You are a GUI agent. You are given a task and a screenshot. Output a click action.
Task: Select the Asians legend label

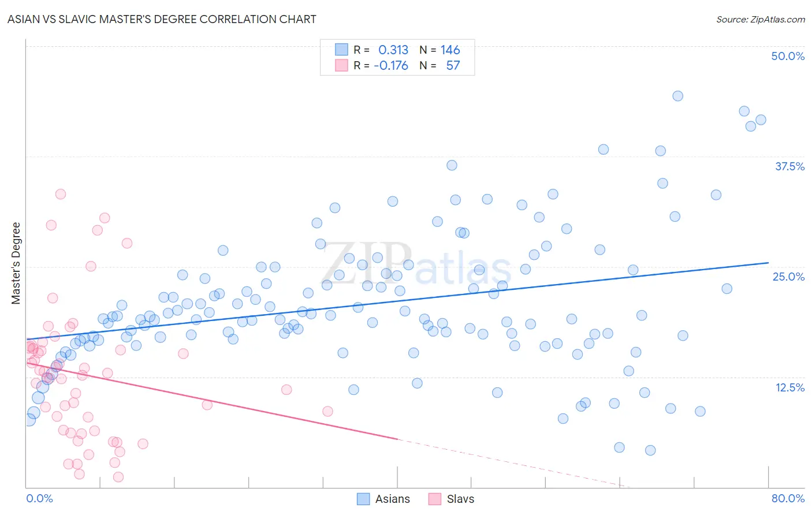coord(393,499)
